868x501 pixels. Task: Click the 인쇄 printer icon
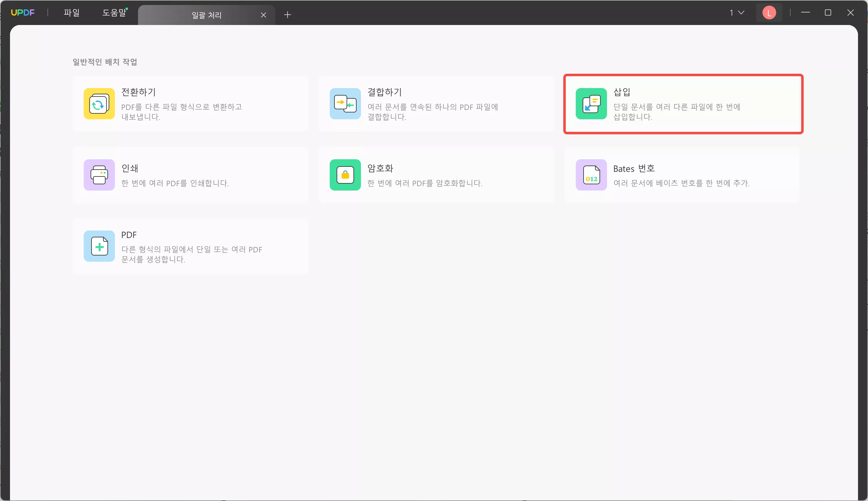(x=99, y=175)
